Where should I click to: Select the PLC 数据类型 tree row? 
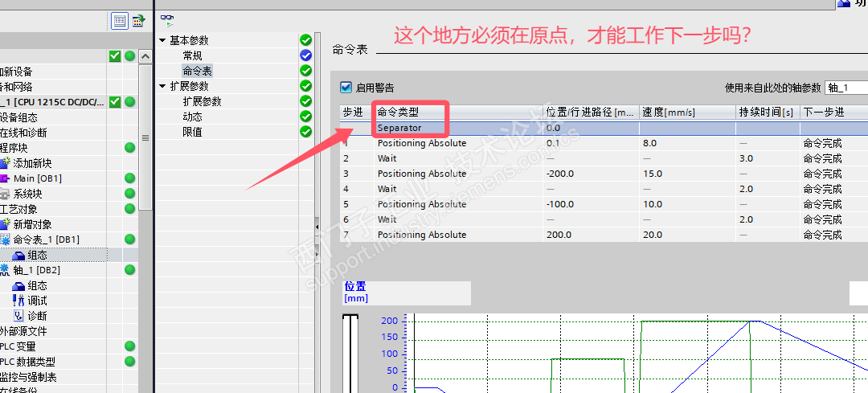tap(27, 362)
